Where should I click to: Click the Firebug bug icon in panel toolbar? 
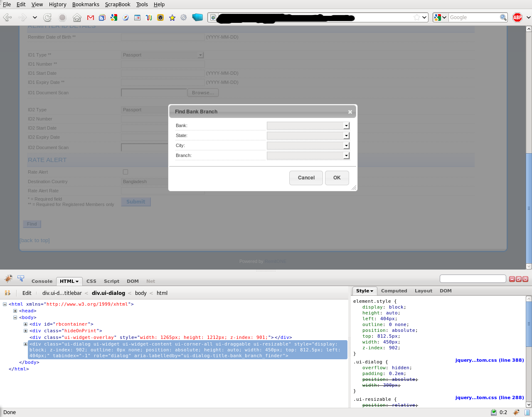8,278
